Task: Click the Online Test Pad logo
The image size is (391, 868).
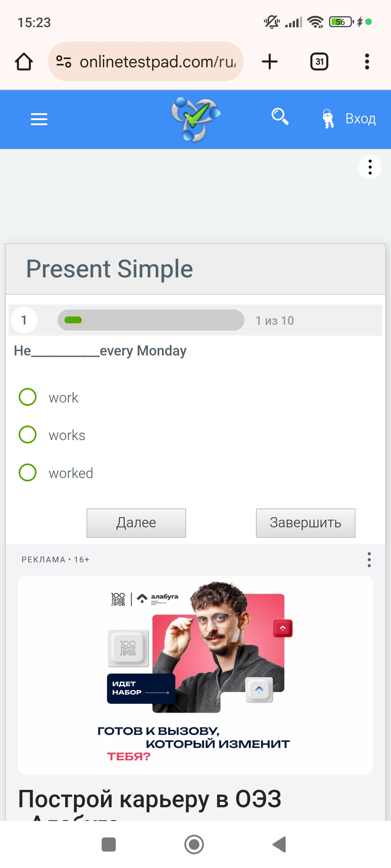Action: [195, 119]
